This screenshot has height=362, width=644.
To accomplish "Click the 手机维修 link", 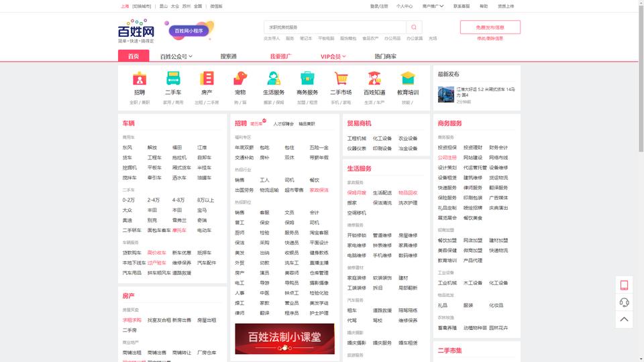I will point(382,255).
